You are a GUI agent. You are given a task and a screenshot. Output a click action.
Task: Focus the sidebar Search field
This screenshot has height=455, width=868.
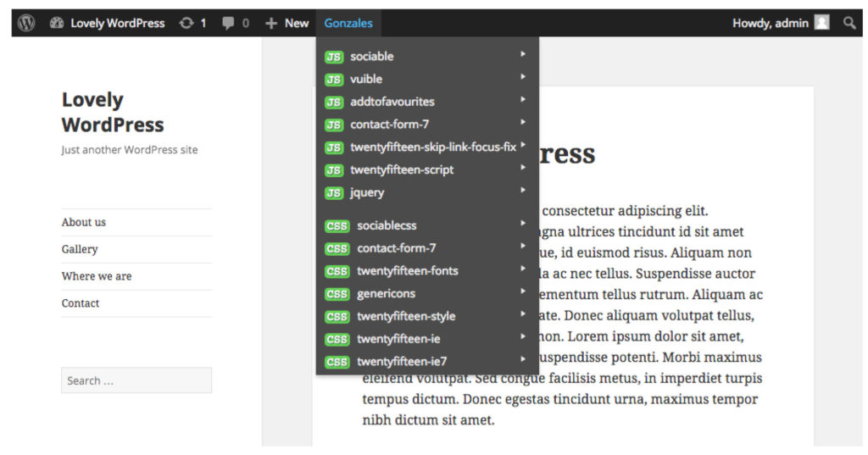click(136, 380)
